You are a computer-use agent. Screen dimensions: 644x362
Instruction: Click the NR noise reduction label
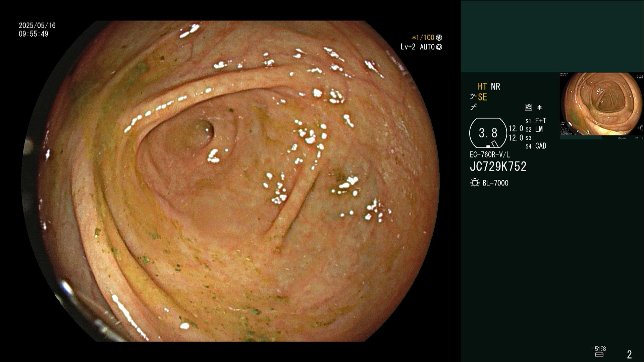pyautogui.click(x=495, y=86)
